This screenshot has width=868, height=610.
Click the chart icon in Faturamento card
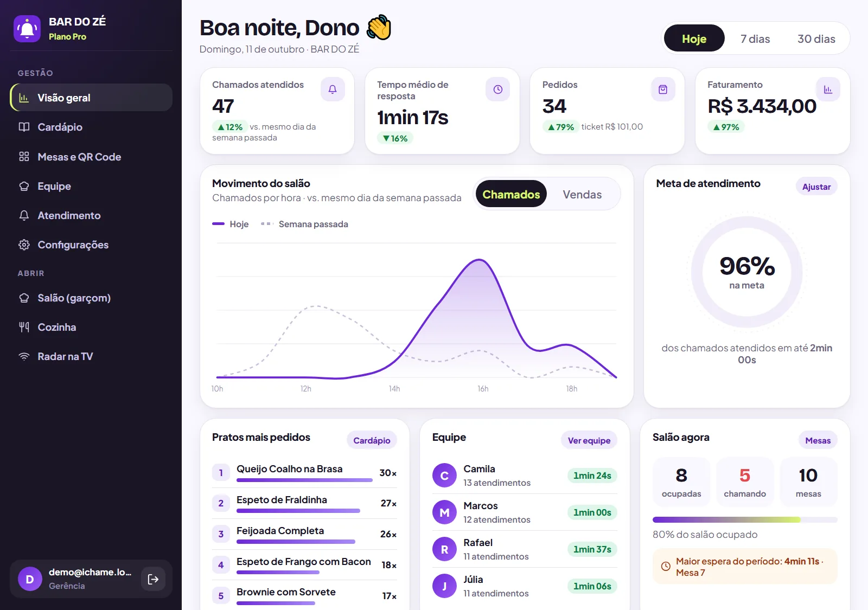click(x=828, y=89)
